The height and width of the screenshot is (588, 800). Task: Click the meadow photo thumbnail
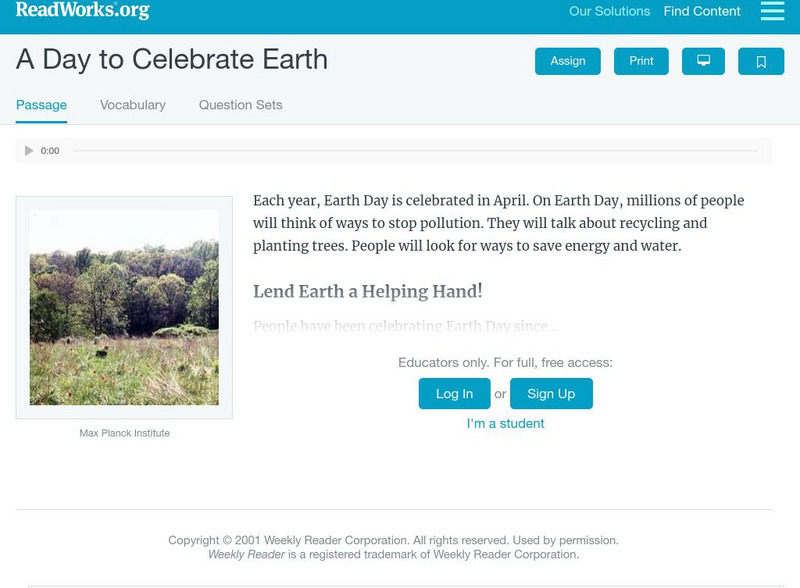124,307
